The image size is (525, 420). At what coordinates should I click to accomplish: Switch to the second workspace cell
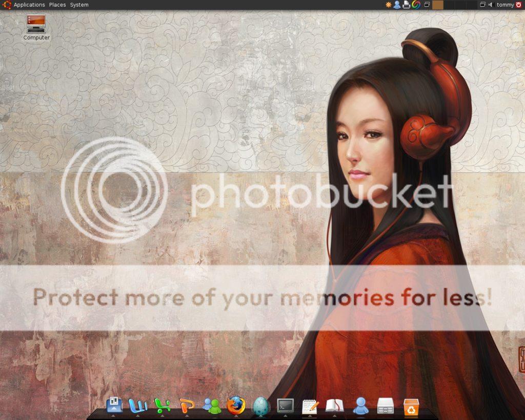(449, 5)
